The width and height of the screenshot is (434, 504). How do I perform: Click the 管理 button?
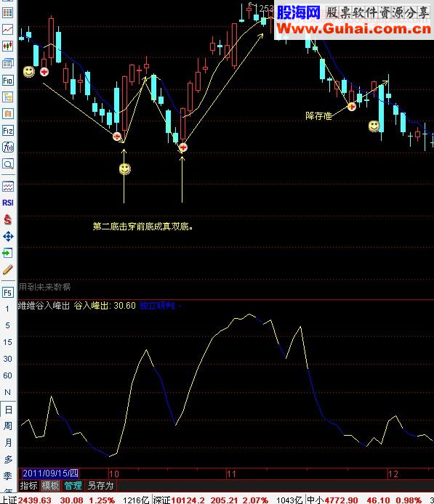(x=73, y=485)
